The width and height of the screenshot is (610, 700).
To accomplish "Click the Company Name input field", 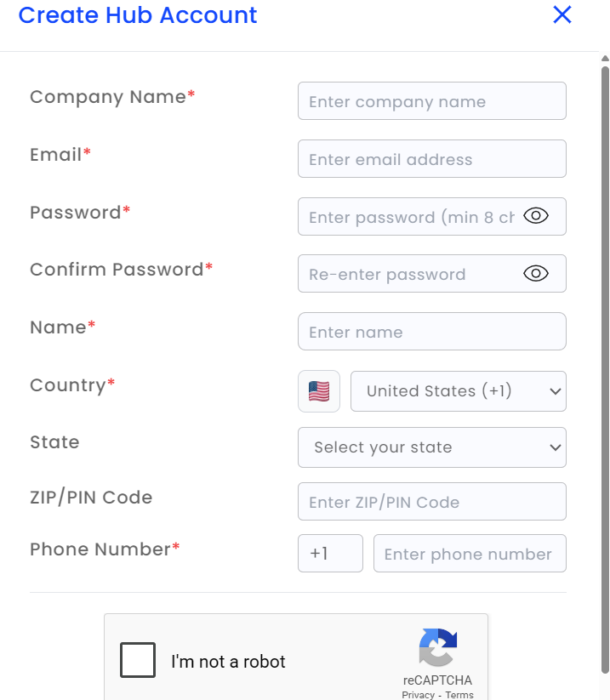I will (x=431, y=101).
